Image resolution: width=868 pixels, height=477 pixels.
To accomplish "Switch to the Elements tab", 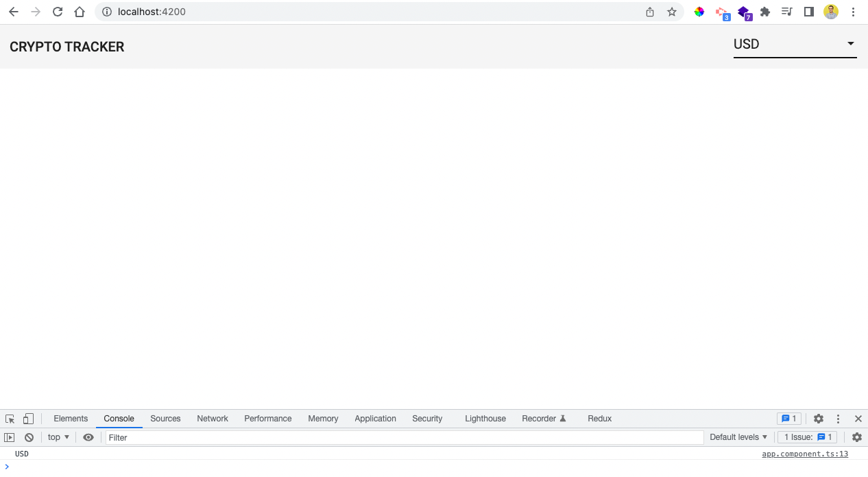I will coord(71,419).
